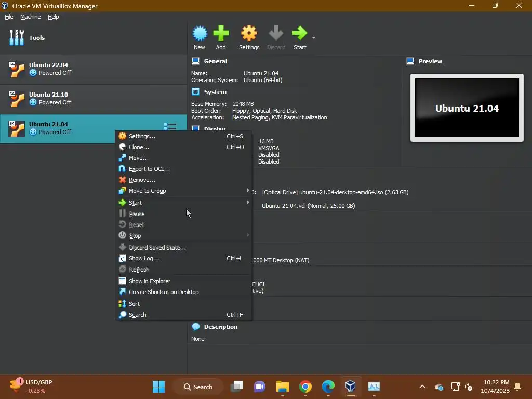The width and height of the screenshot is (532, 399).
Task: Click the Reset context menu entry
Action: 183,224
